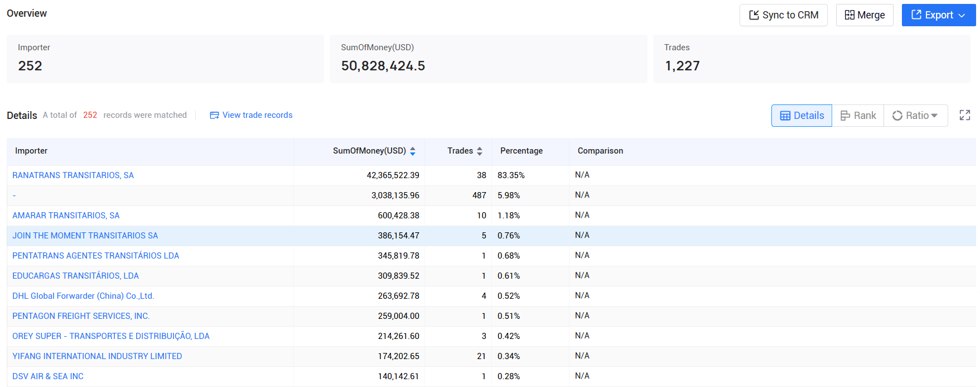The width and height of the screenshot is (980, 387).
Task: Open View trade records link
Action: click(x=257, y=115)
